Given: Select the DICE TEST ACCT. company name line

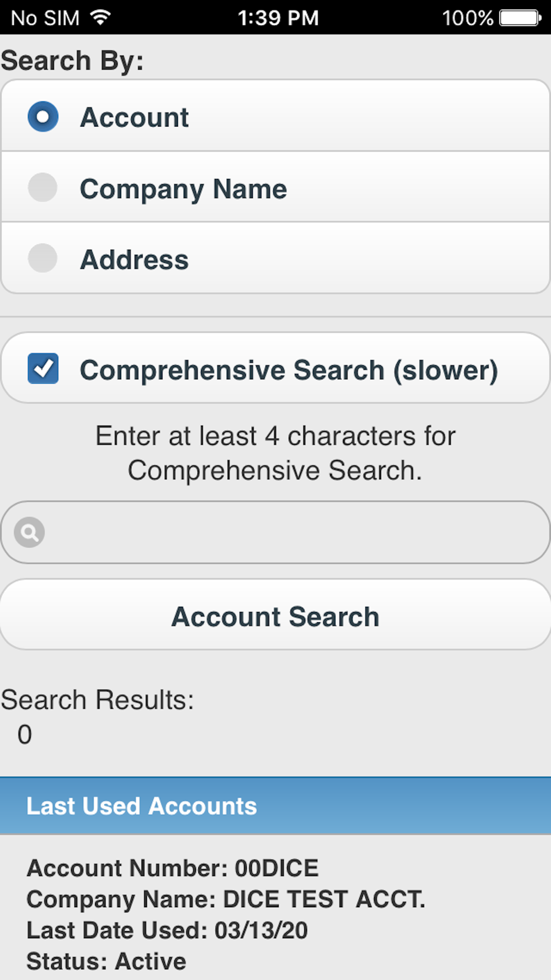Looking at the screenshot, I should [226, 899].
